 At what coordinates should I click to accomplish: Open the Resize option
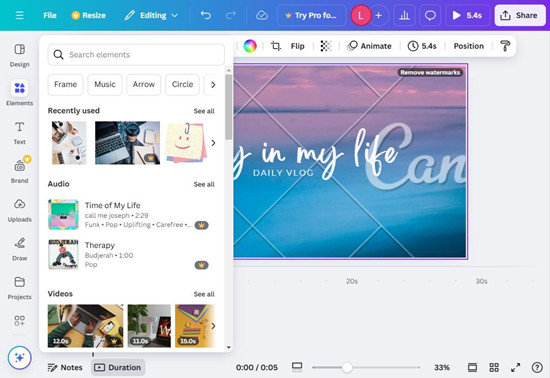click(88, 15)
